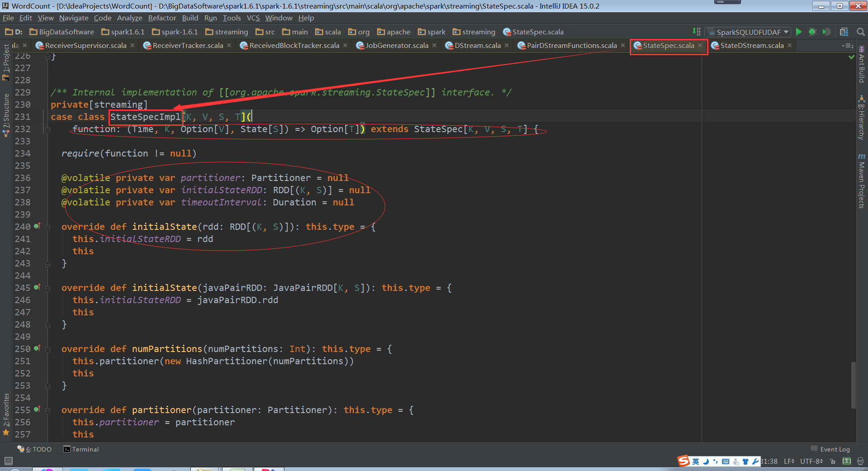Open the Navigate menu
868x471 pixels.
tap(74, 18)
